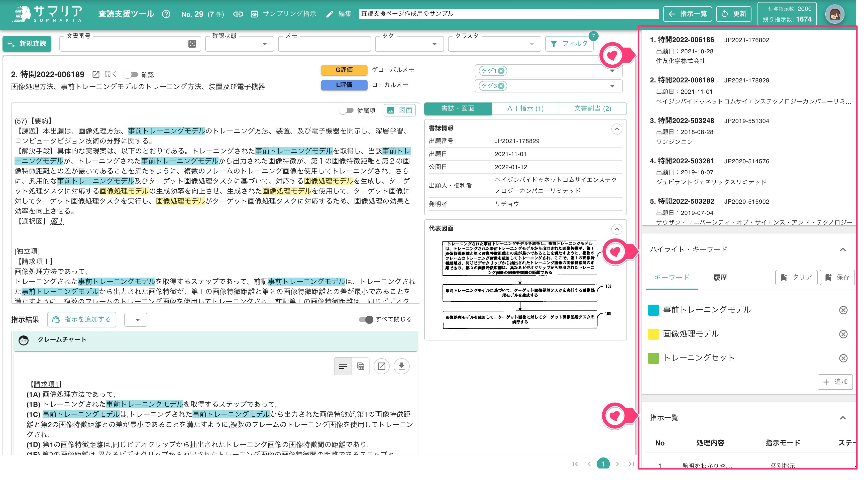Viewport: 868px width, 480px height.
Task: Click the copy icon above the claim chart
Action: pos(360,366)
